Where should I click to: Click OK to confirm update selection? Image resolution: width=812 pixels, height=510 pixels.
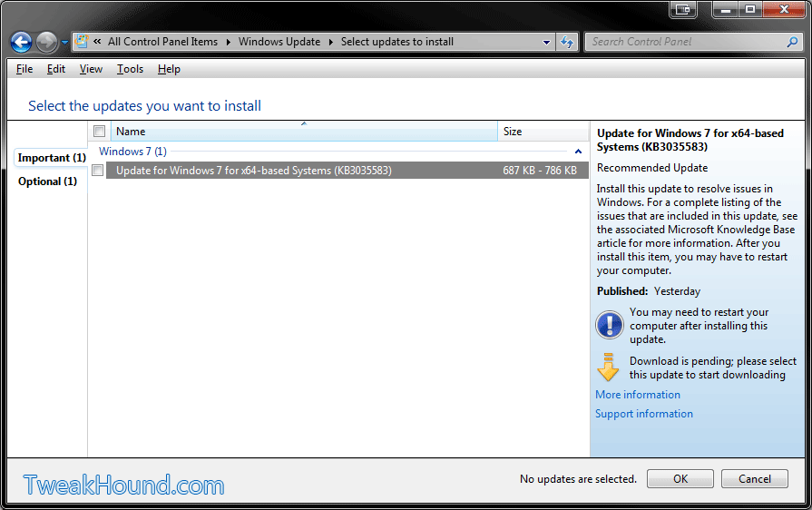(x=680, y=479)
